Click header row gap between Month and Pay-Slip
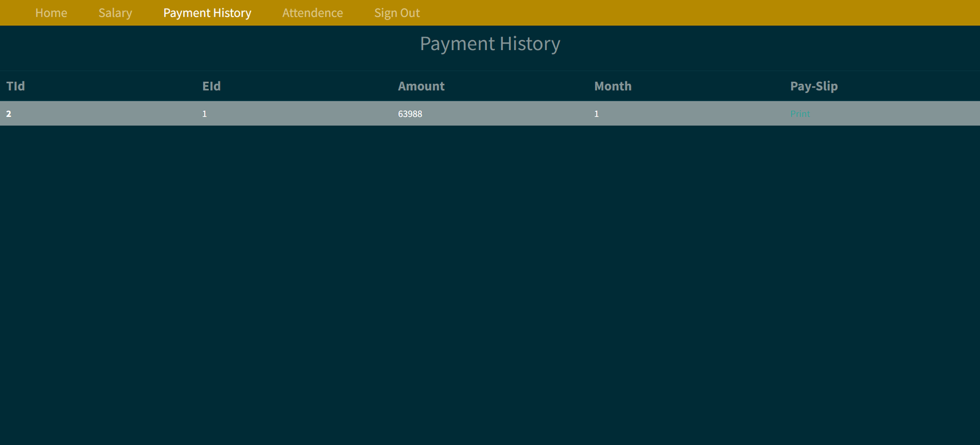Viewport: 980px width, 445px height. click(x=710, y=86)
